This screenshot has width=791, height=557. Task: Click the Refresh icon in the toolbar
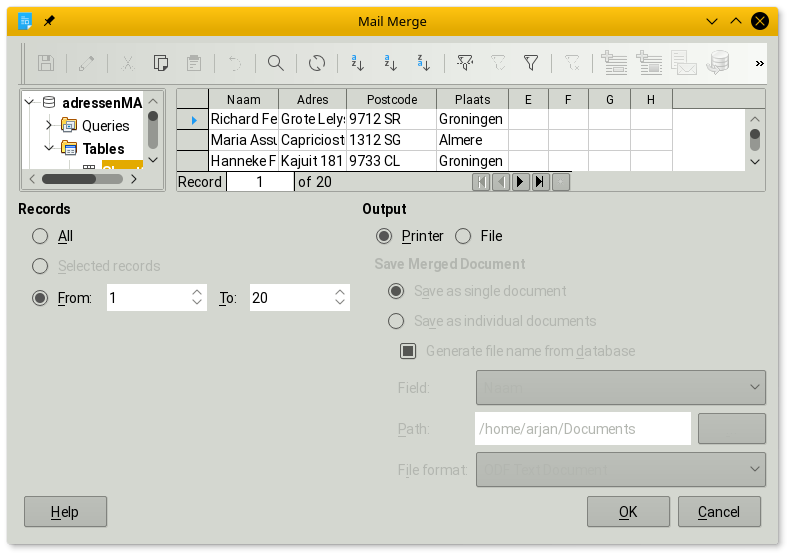click(317, 63)
